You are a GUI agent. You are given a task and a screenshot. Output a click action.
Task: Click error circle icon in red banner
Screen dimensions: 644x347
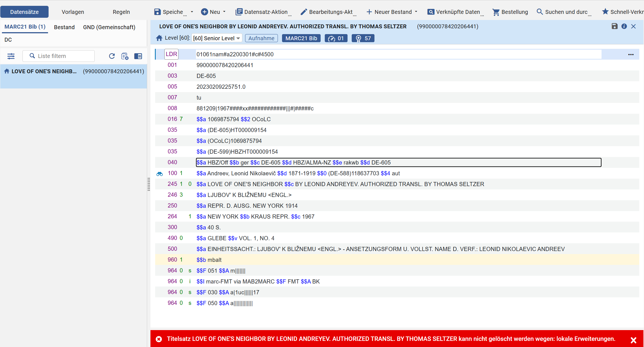[159, 339]
